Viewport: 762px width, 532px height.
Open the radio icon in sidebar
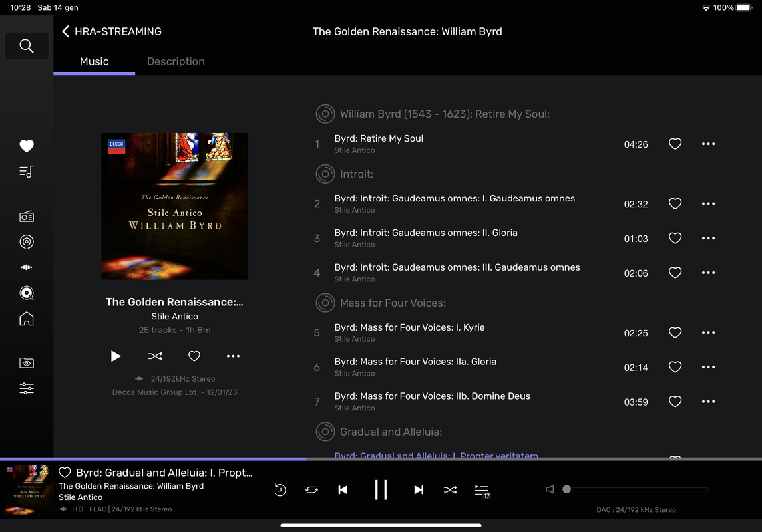[26, 217]
